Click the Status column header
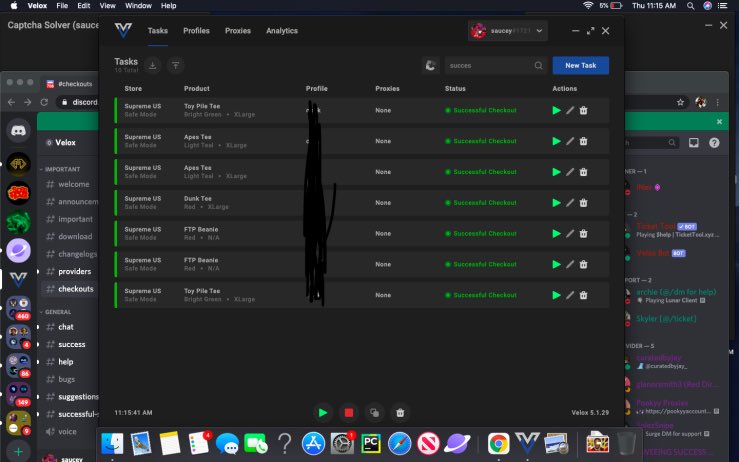This screenshot has height=462, width=739. pos(455,88)
